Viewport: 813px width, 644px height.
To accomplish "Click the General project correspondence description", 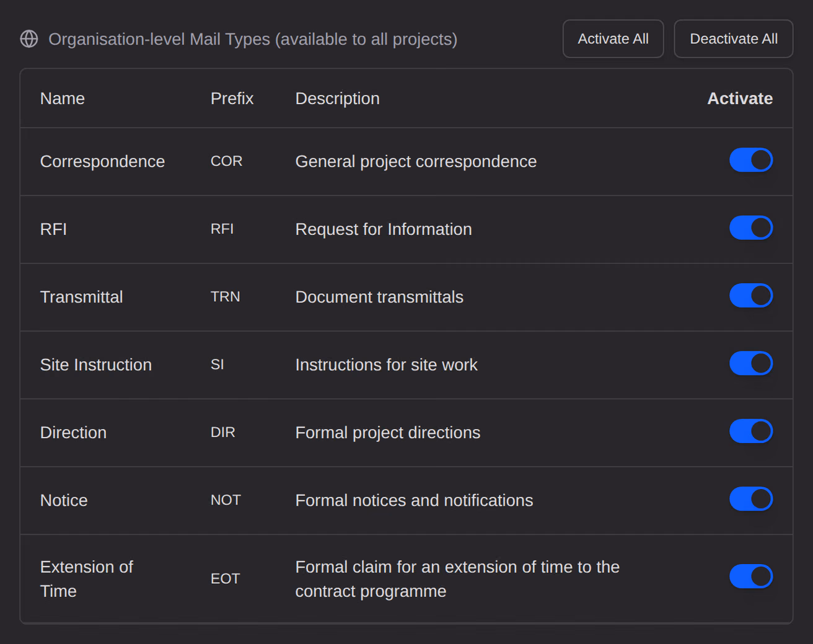I will pos(416,161).
